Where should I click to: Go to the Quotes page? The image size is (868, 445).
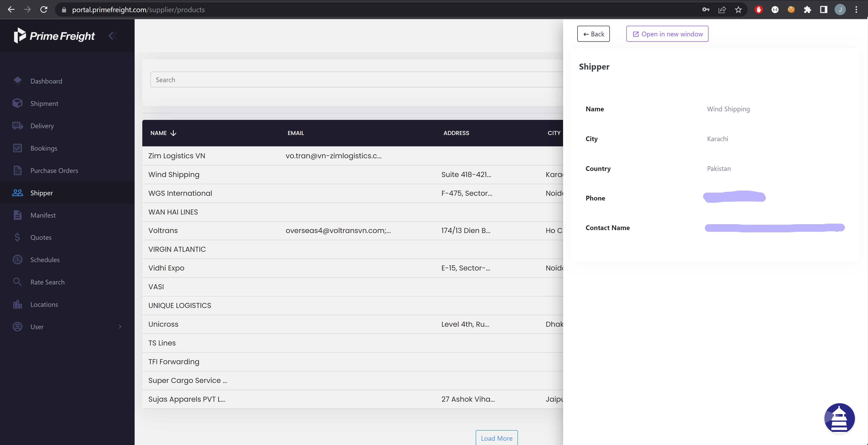tap(41, 238)
